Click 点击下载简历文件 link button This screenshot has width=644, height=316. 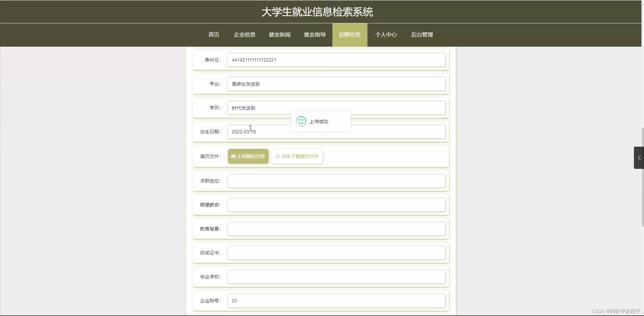(x=297, y=156)
